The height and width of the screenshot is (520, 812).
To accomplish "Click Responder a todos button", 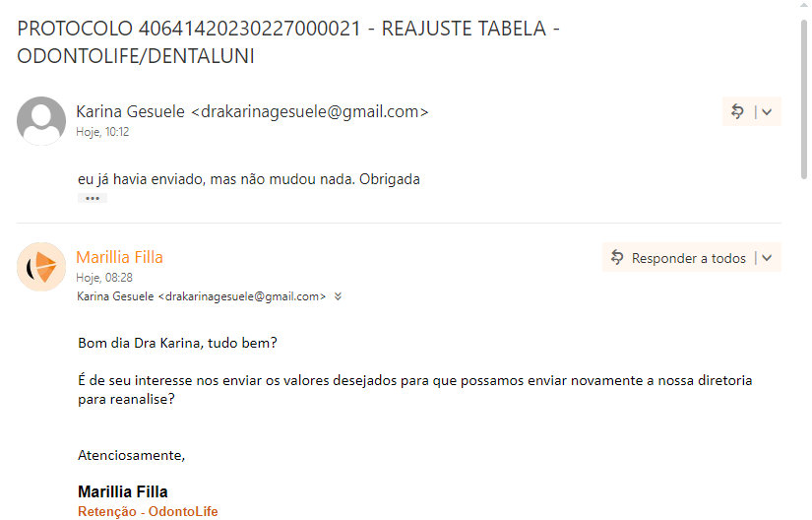I will [x=679, y=258].
